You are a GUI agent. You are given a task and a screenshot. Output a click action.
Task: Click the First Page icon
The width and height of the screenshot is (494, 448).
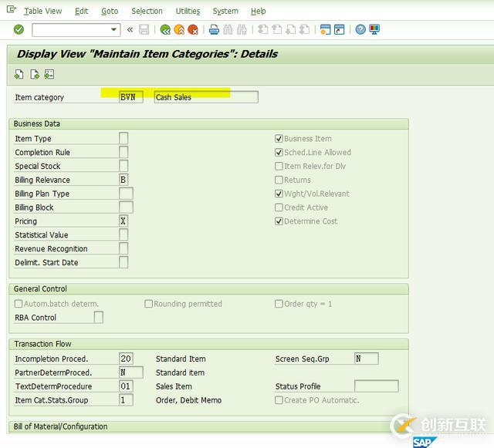tap(262, 30)
